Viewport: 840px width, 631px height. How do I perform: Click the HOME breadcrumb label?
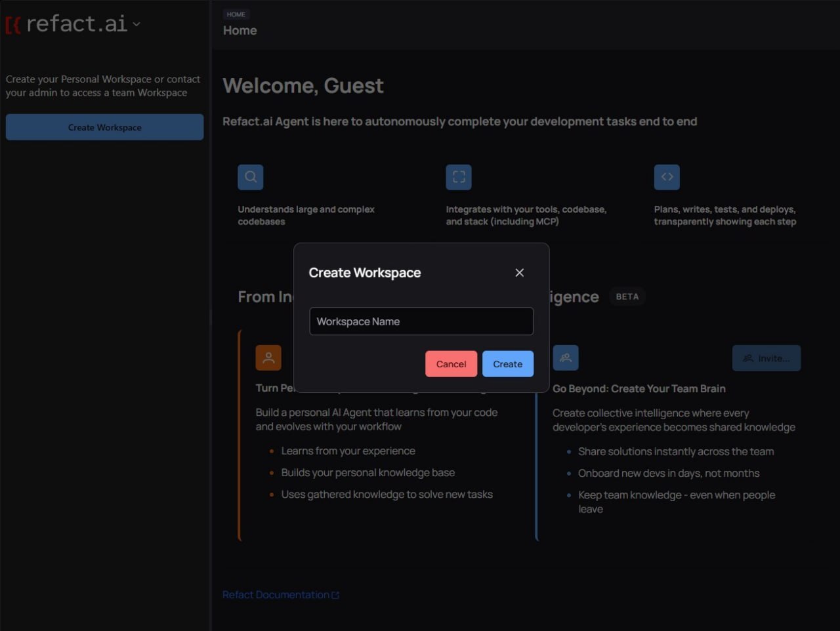[236, 14]
